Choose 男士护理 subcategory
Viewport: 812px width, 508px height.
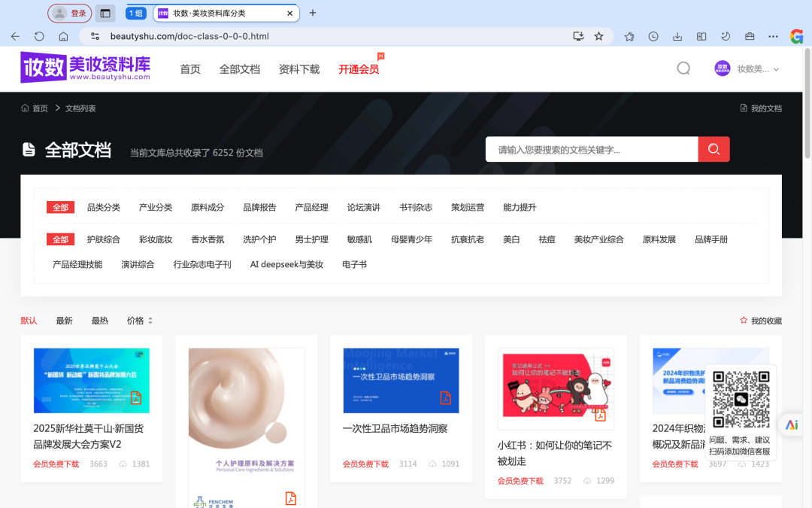point(312,239)
